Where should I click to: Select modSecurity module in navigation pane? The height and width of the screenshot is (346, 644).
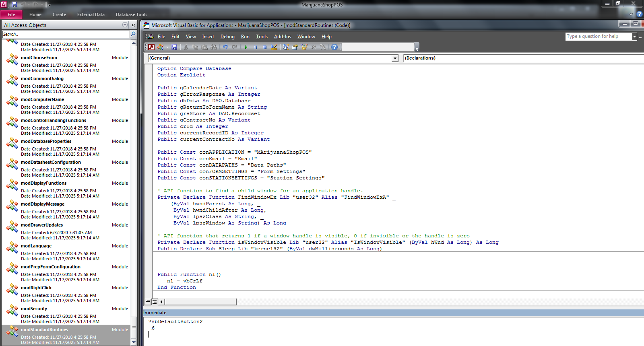[x=34, y=309]
